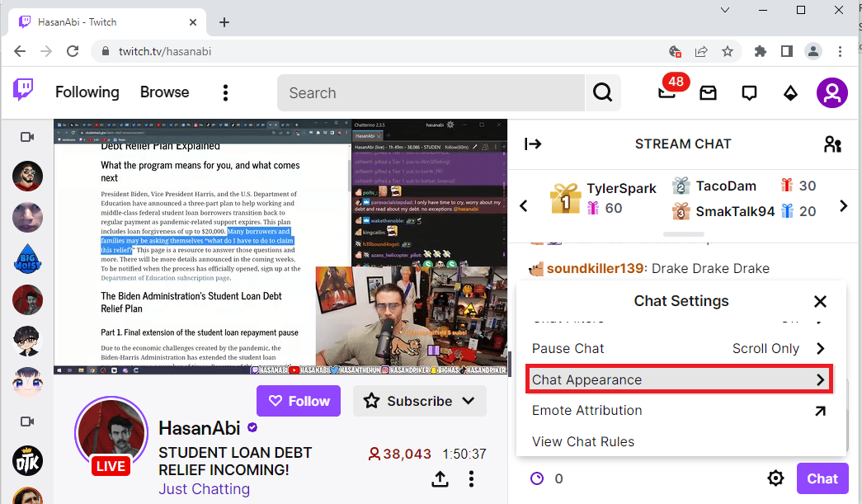Click the Chrome profile avatar icon
862x504 pixels.
point(813,51)
